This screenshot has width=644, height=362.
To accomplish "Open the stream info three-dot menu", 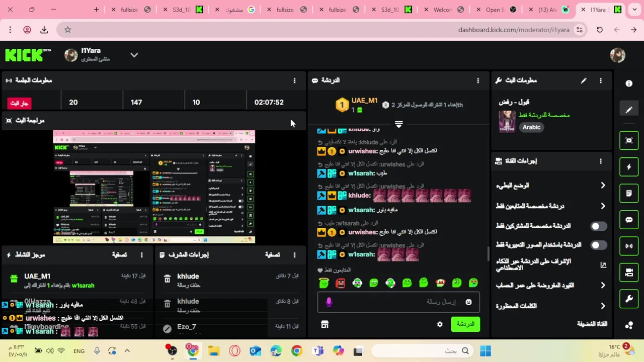I will pyautogui.click(x=600, y=80).
